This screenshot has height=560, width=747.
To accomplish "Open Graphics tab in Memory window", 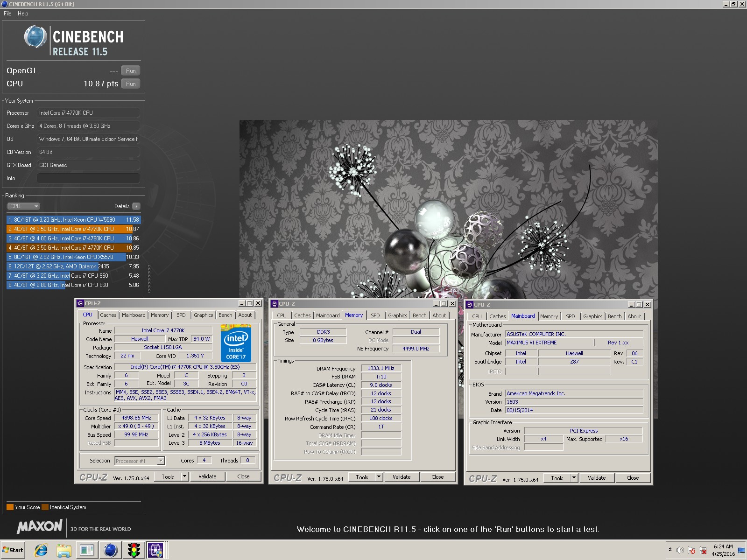I will (398, 315).
